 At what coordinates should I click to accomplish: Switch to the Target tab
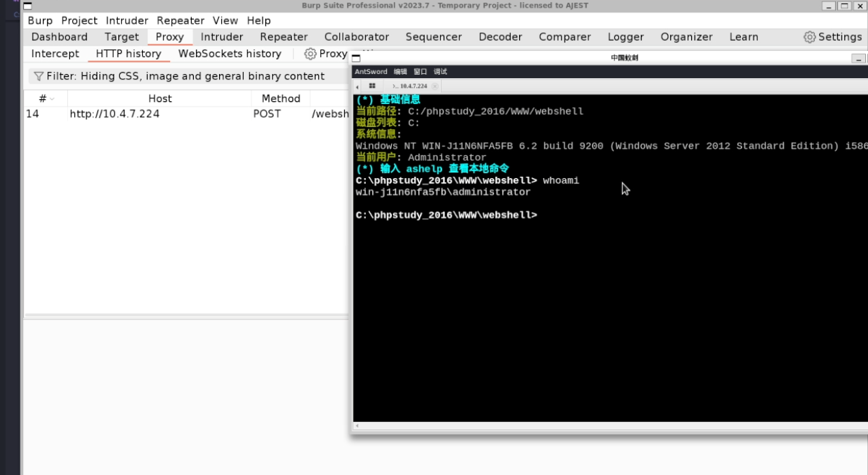coord(122,37)
